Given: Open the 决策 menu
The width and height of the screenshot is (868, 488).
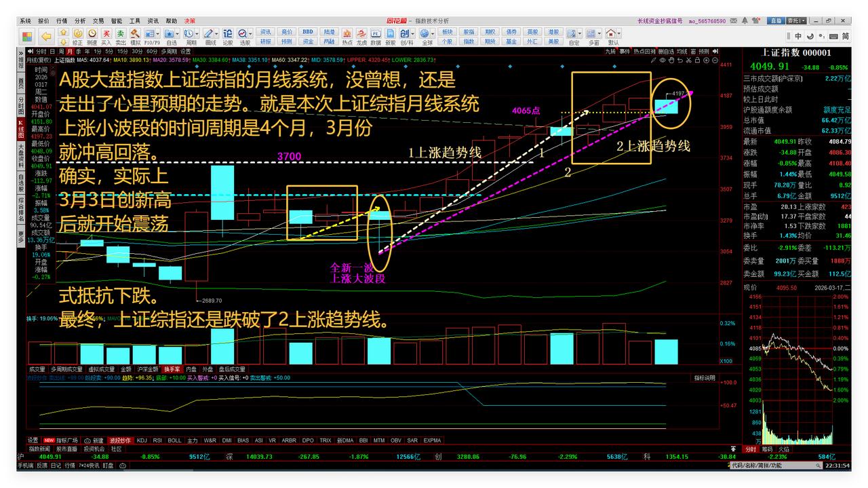Looking at the screenshot, I should tap(190, 21).
